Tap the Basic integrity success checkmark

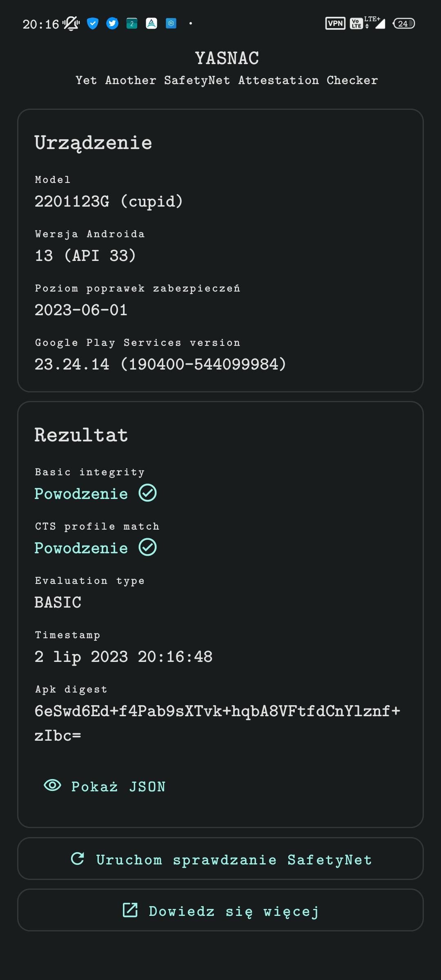(147, 493)
